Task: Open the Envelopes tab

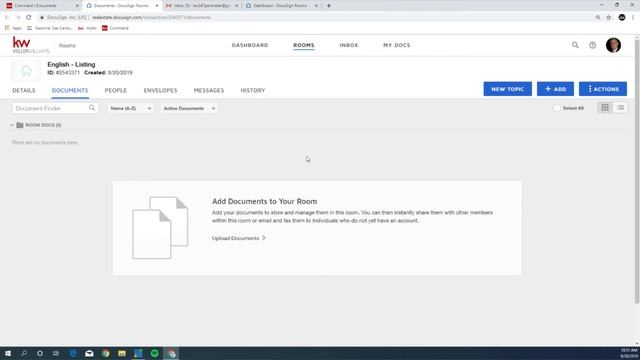Action: click(160, 90)
